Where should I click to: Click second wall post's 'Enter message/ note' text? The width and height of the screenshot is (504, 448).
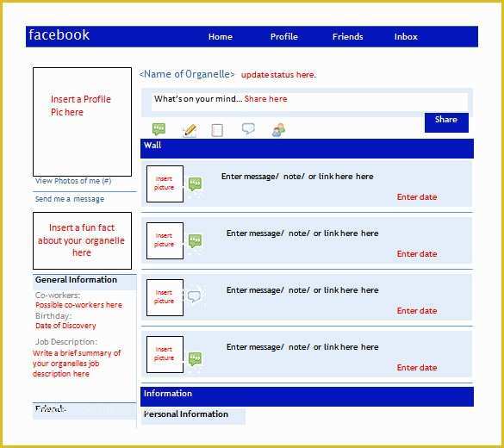pyautogui.click(x=302, y=233)
